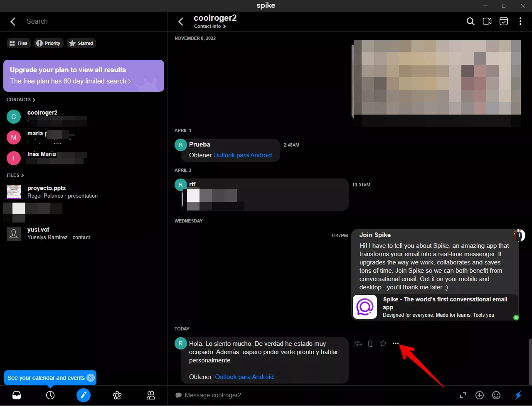The width and height of the screenshot is (532, 406).
Task: Click the R avatar on the Hola message
Action: [180, 344]
